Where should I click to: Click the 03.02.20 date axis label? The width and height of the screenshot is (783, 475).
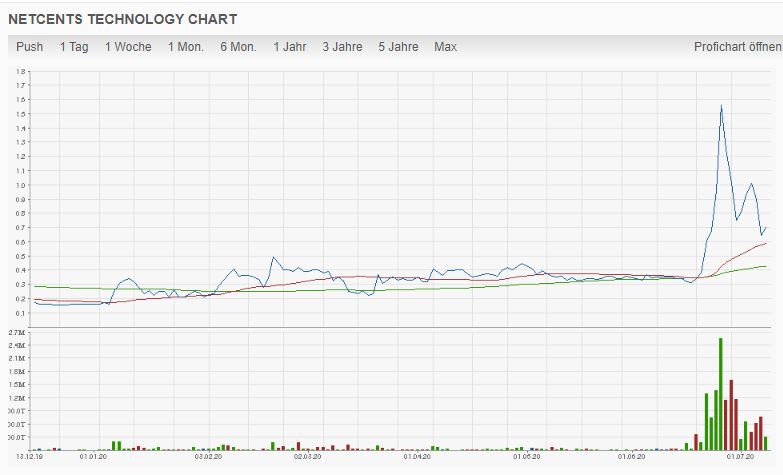208,457
